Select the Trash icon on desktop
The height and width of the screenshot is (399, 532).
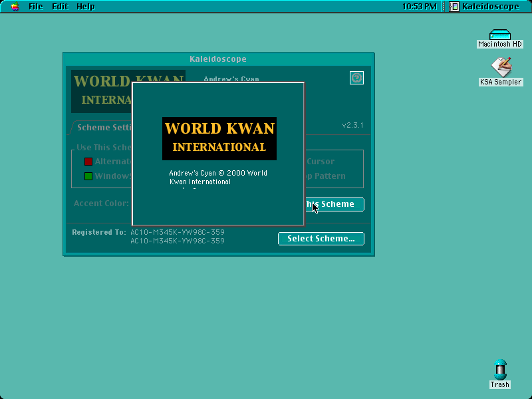tap(500, 374)
